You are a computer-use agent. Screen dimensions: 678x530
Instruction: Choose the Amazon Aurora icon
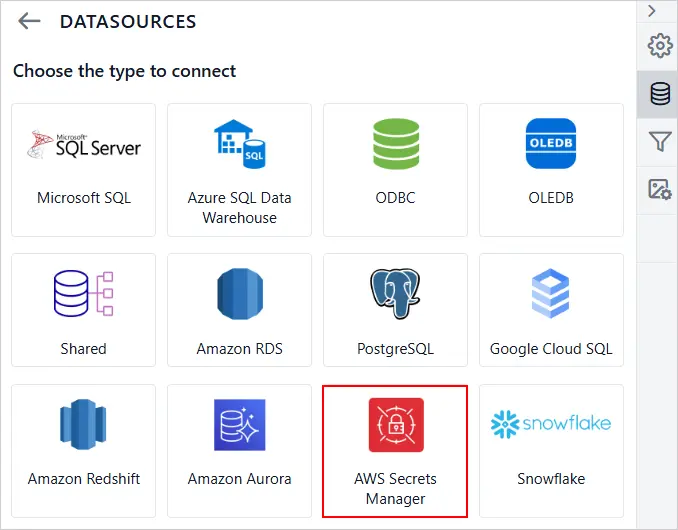click(240, 425)
